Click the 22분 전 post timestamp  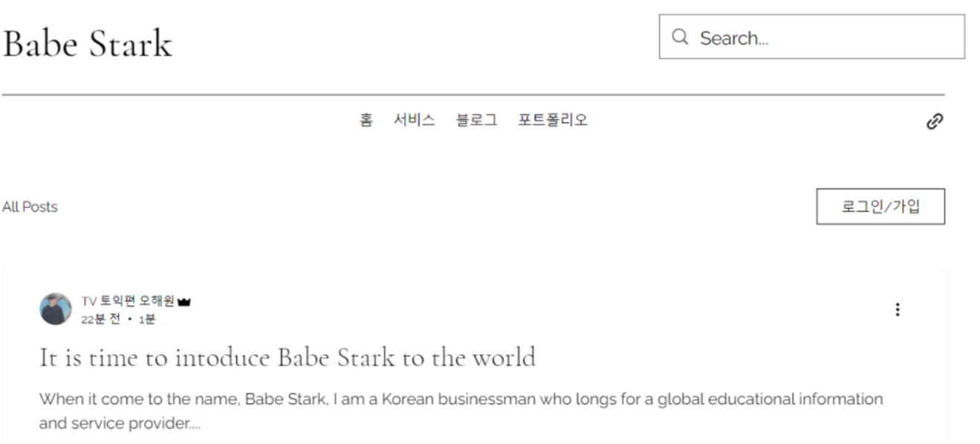(x=100, y=319)
